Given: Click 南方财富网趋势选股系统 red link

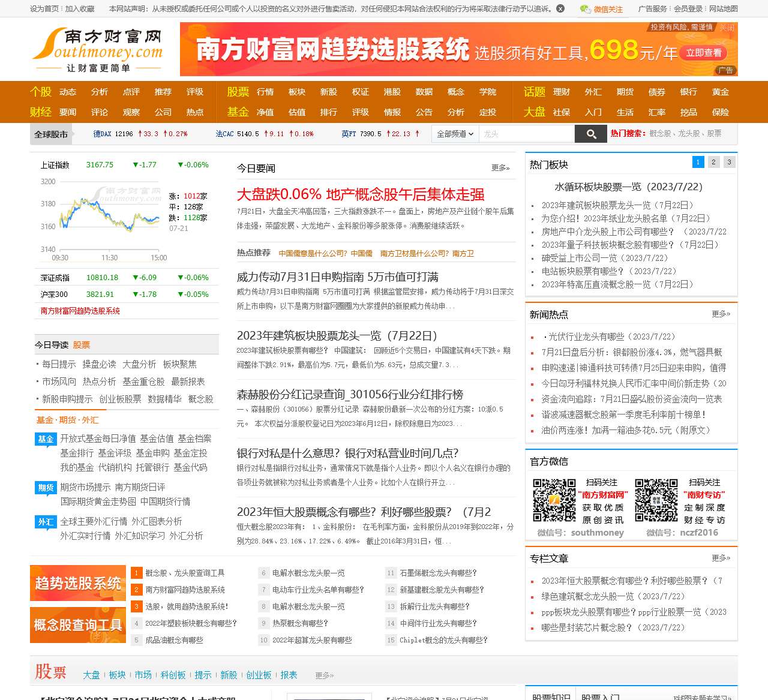Looking at the screenshot, I should [80, 311].
